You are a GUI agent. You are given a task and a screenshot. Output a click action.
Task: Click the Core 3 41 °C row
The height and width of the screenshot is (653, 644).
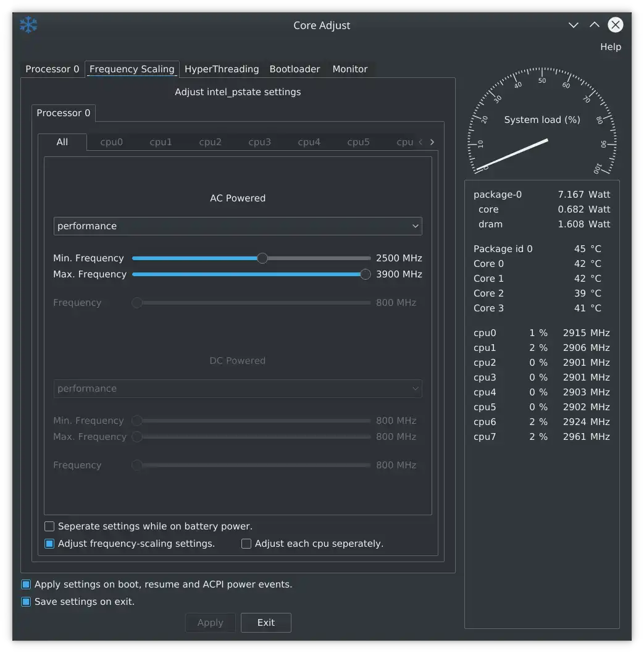pos(537,308)
